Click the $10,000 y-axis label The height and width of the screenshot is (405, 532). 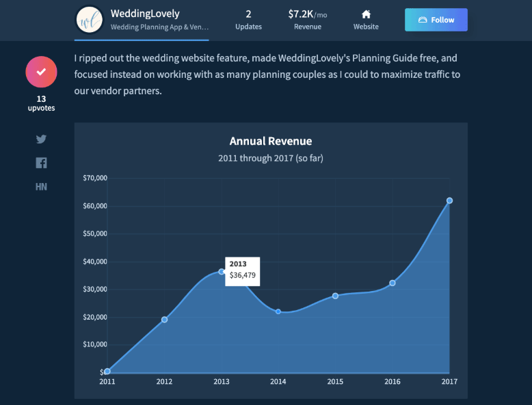tap(95, 344)
